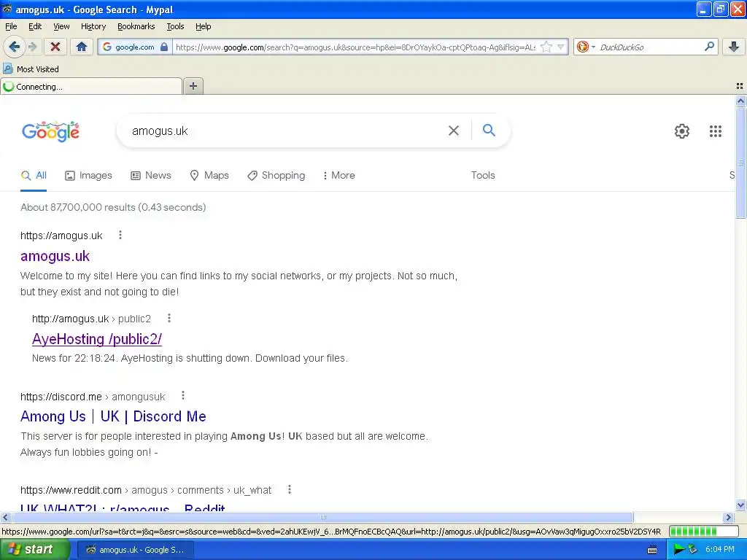Click the Google logo

[x=51, y=131]
